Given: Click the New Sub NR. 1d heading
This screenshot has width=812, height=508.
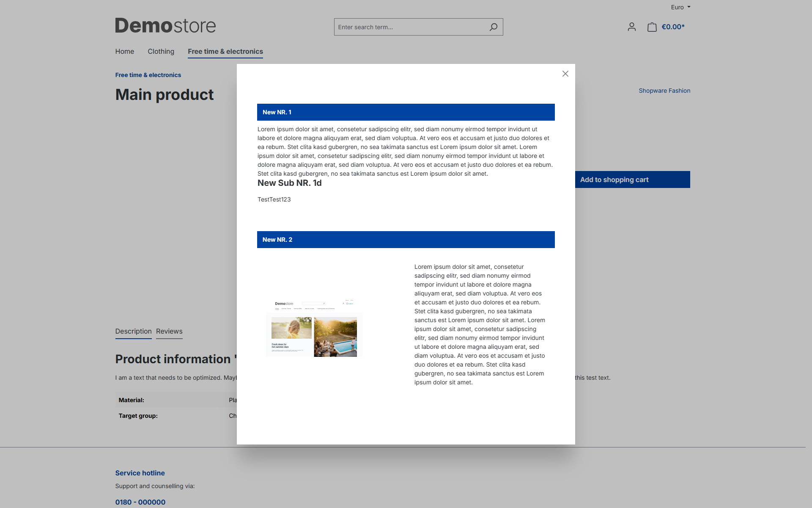Looking at the screenshot, I should (290, 183).
